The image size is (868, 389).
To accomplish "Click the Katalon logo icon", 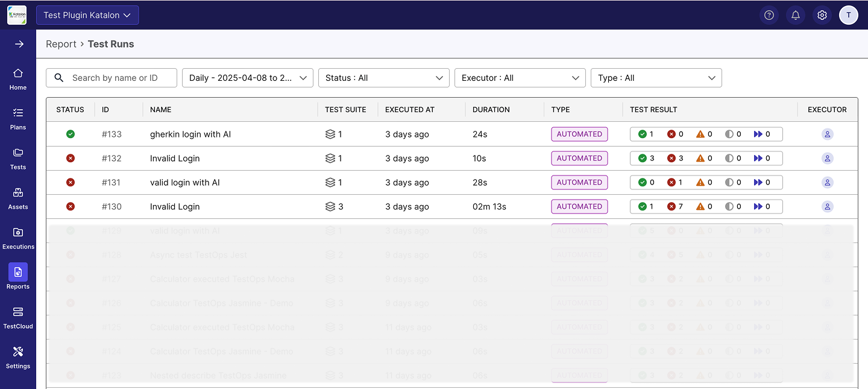I will tap(17, 15).
